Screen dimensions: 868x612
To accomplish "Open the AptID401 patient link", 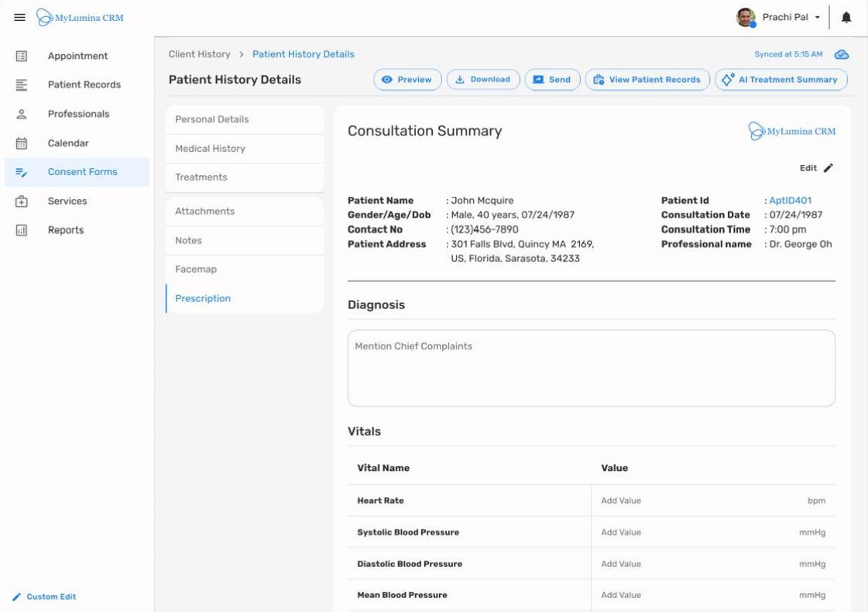I will click(x=791, y=200).
